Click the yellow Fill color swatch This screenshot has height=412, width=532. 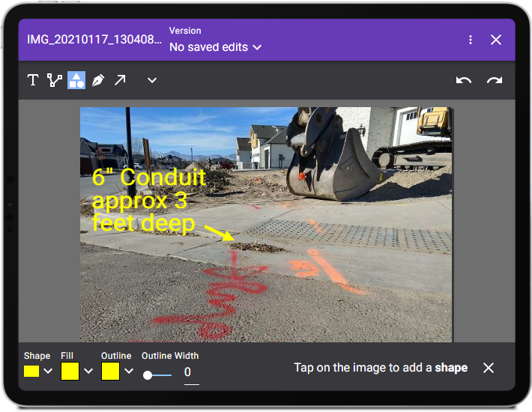(70, 371)
